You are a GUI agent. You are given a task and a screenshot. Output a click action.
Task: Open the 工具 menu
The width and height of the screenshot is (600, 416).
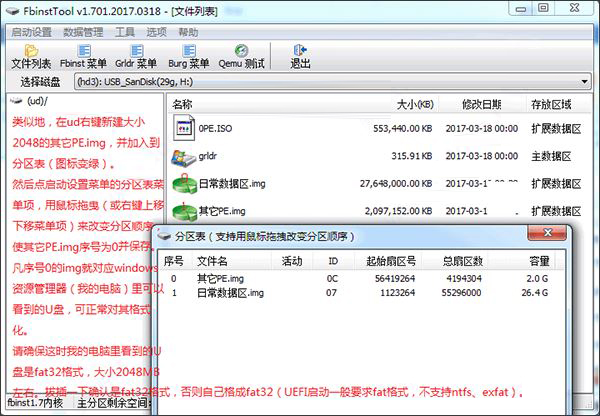pyautogui.click(x=125, y=32)
